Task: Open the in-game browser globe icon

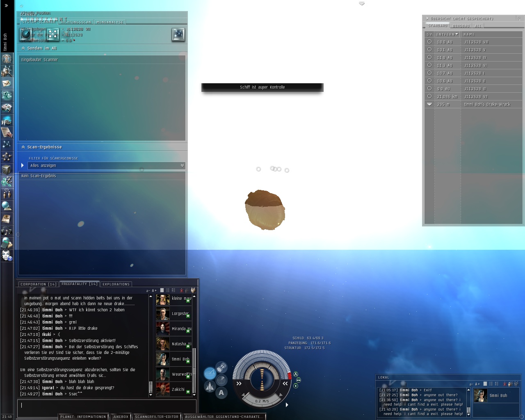Action: pyautogui.click(x=7, y=206)
